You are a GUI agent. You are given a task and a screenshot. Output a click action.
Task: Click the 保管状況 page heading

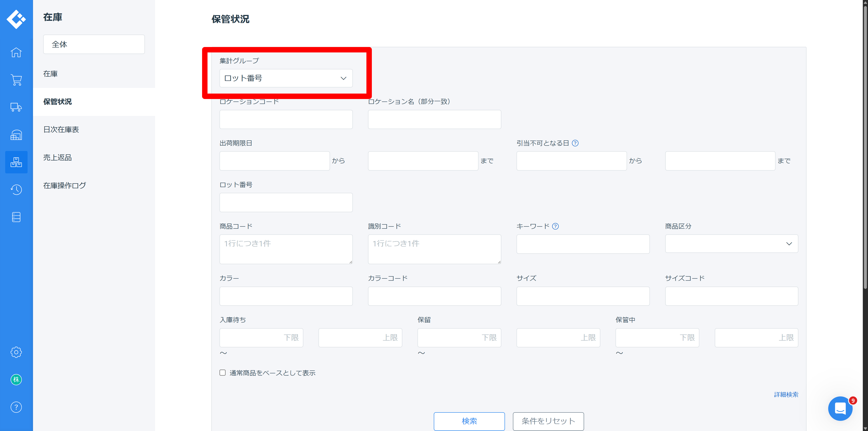tap(231, 19)
